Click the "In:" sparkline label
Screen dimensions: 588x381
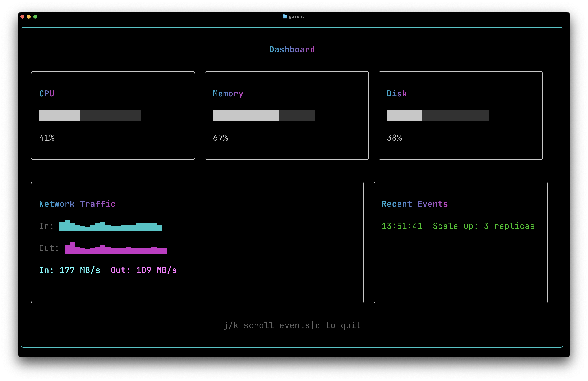[x=46, y=226]
